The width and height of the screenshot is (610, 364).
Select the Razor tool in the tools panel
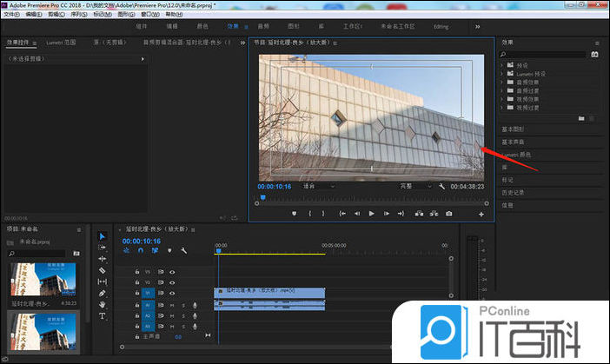(x=103, y=270)
